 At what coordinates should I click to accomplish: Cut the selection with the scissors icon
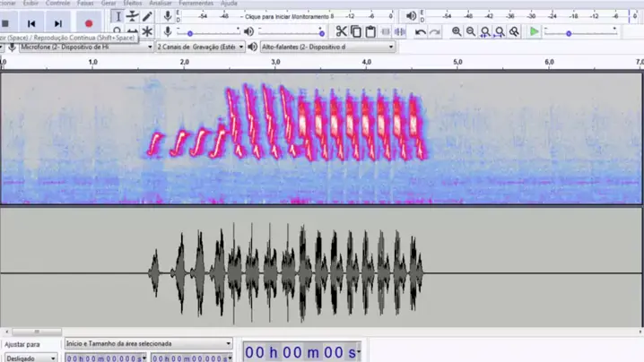pos(341,32)
